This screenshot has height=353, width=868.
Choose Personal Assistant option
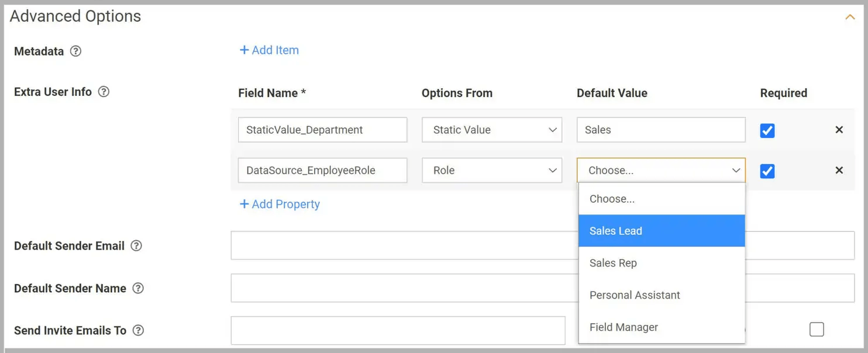pos(662,295)
